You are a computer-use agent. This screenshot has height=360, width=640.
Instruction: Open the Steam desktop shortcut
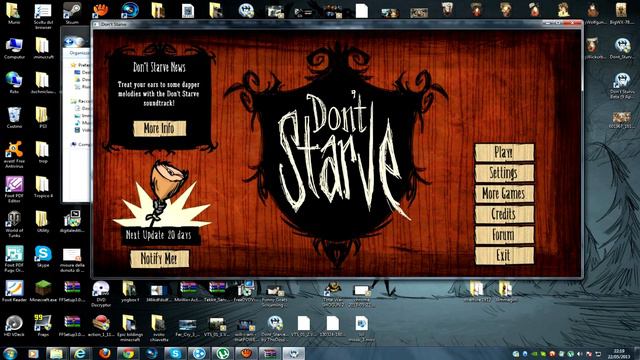coord(72,14)
